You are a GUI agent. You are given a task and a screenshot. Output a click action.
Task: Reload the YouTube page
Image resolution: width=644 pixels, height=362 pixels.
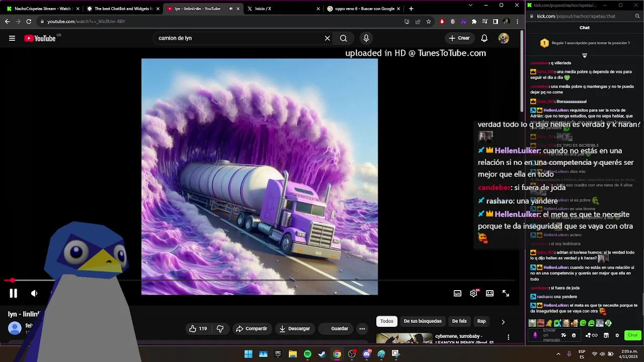29,22
